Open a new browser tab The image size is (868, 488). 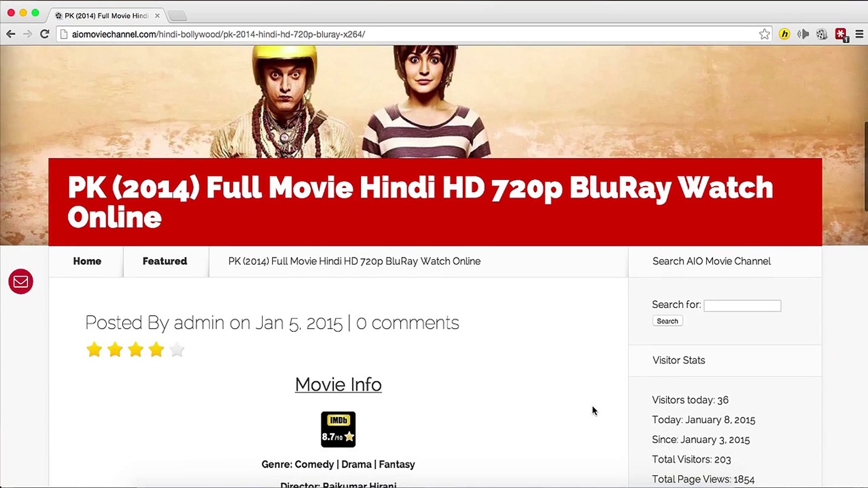click(x=177, y=15)
